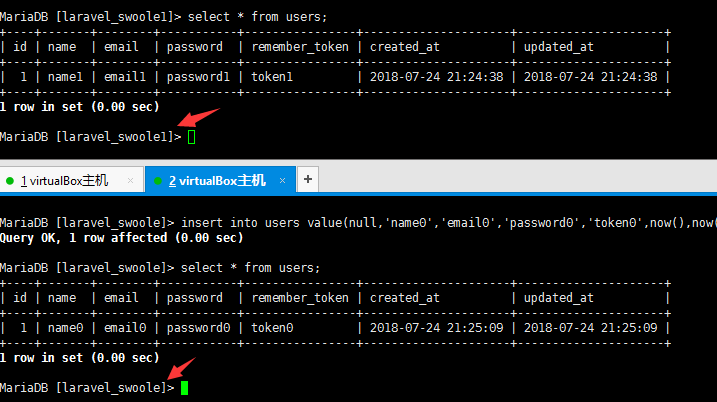Click green status dot on tab 2
This screenshot has height=402, width=717.
(x=158, y=181)
